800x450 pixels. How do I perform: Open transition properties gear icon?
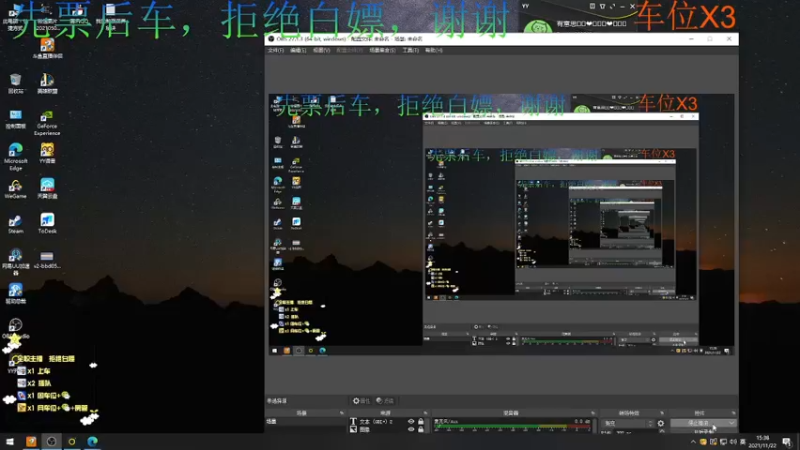click(x=661, y=423)
